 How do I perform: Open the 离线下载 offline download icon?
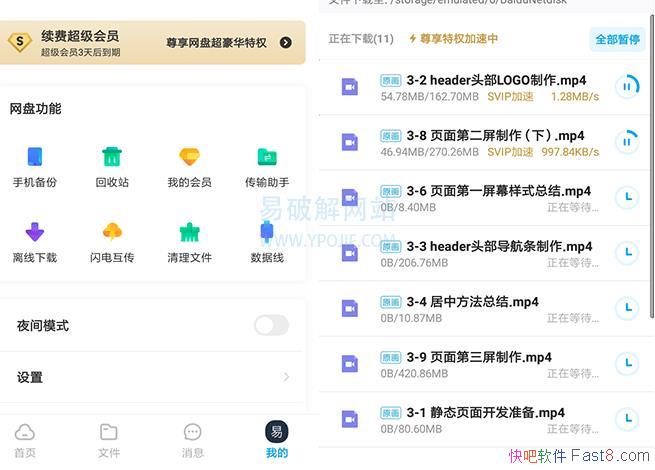tap(34, 233)
